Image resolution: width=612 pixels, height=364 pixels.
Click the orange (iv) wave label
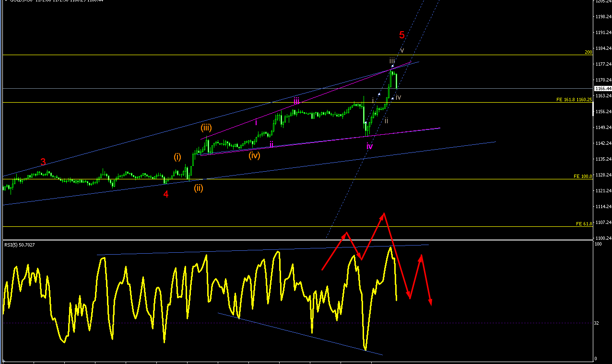click(x=254, y=155)
